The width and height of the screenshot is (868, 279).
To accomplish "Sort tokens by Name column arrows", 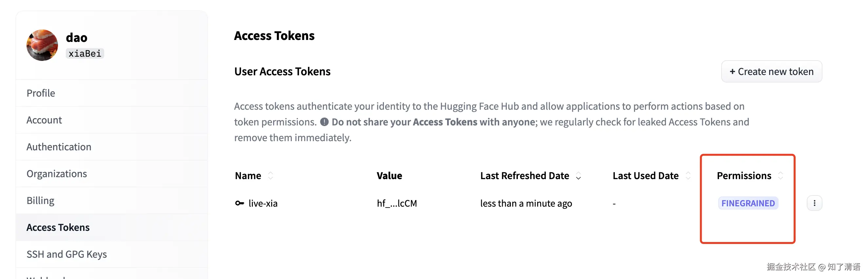I will coord(270,176).
